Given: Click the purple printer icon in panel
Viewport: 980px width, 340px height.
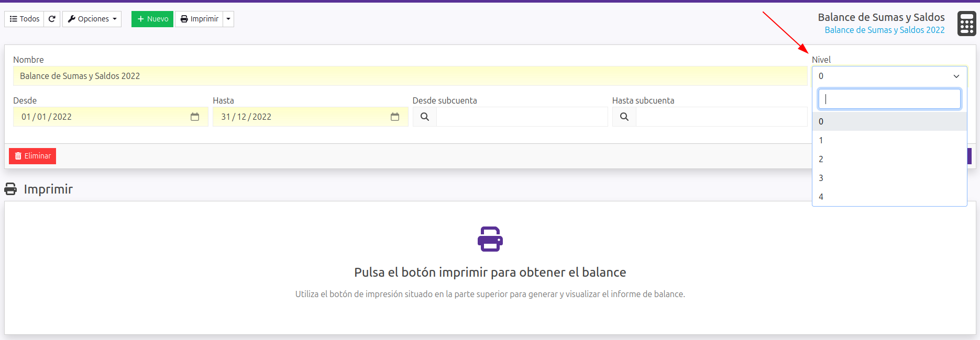Looking at the screenshot, I should pyautogui.click(x=490, y=239).
